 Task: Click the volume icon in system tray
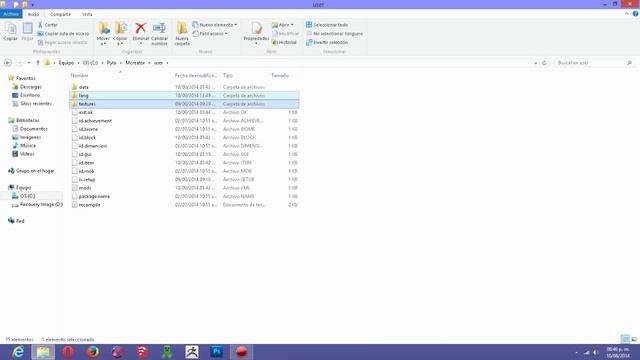(596, 352)
